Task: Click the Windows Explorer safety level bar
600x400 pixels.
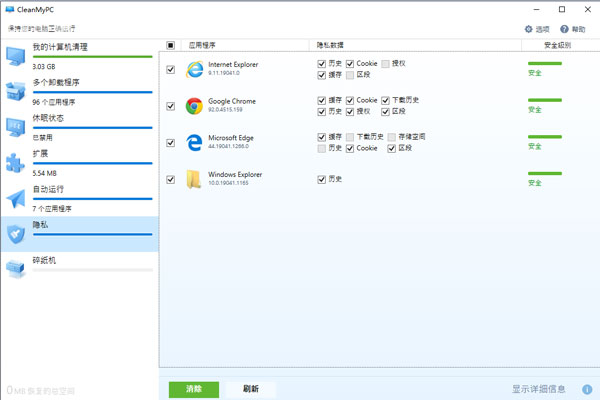Action: click(x=545, y=173)
